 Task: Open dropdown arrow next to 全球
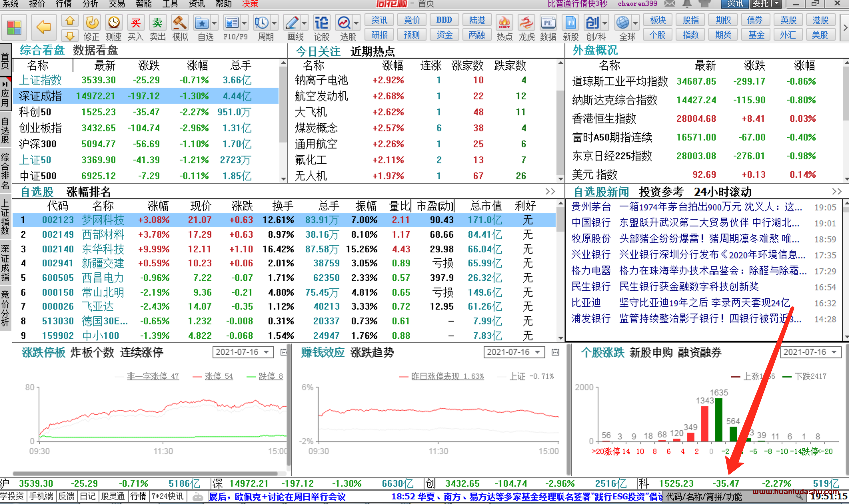click(635, 23)
